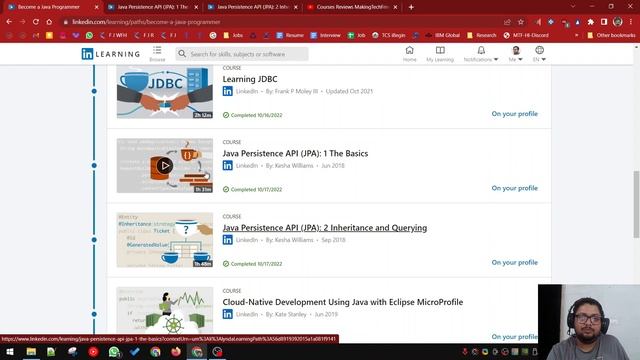The image size is (640, 360).
Task: Click the Home icon in LinkedIn navigation
Action: pyautogui.click(x=409, y=50)
